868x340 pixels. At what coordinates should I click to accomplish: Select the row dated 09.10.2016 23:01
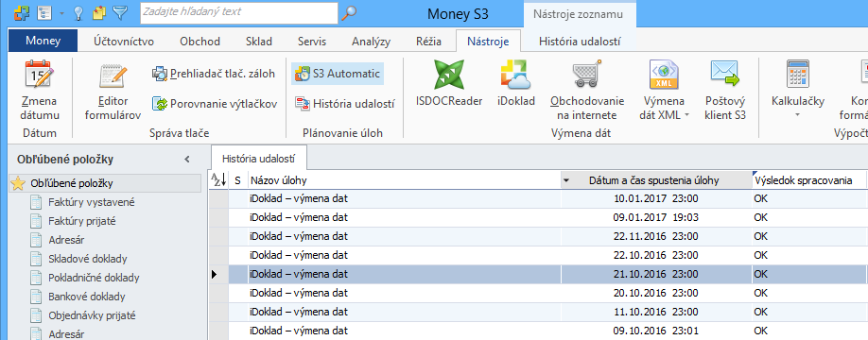tap(538, 330)
